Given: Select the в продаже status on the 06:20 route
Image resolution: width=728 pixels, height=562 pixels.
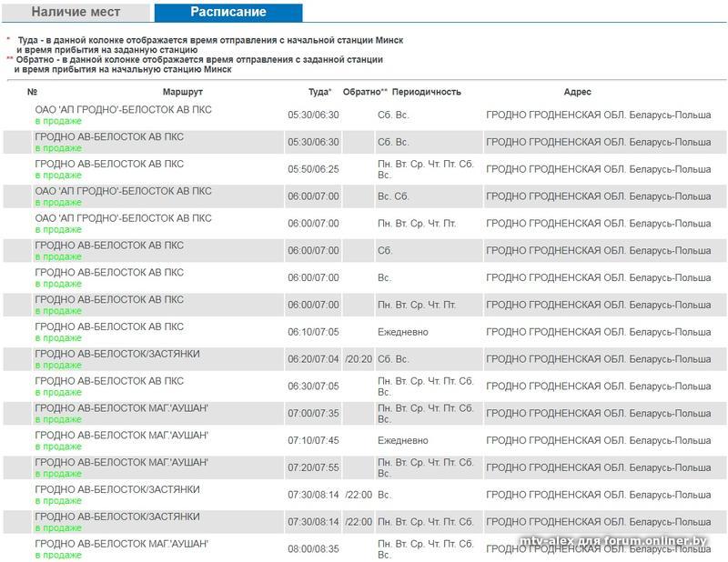Looking at the screenshot, I should click(58, 366).
